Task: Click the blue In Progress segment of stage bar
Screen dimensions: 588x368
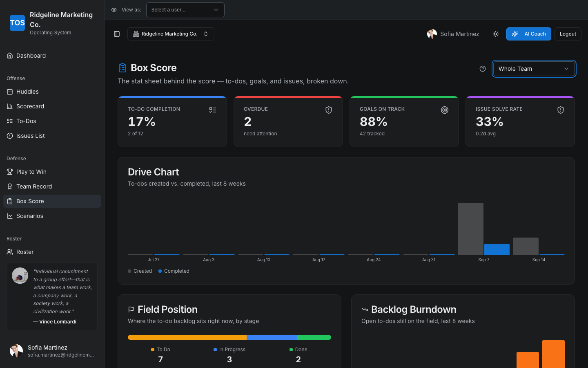Action: 272,337
